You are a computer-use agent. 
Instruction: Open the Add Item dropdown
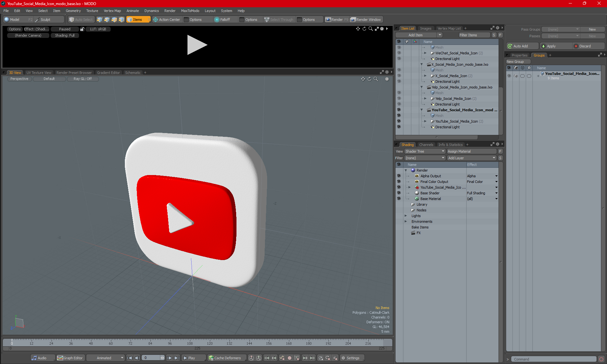(419, 35)
